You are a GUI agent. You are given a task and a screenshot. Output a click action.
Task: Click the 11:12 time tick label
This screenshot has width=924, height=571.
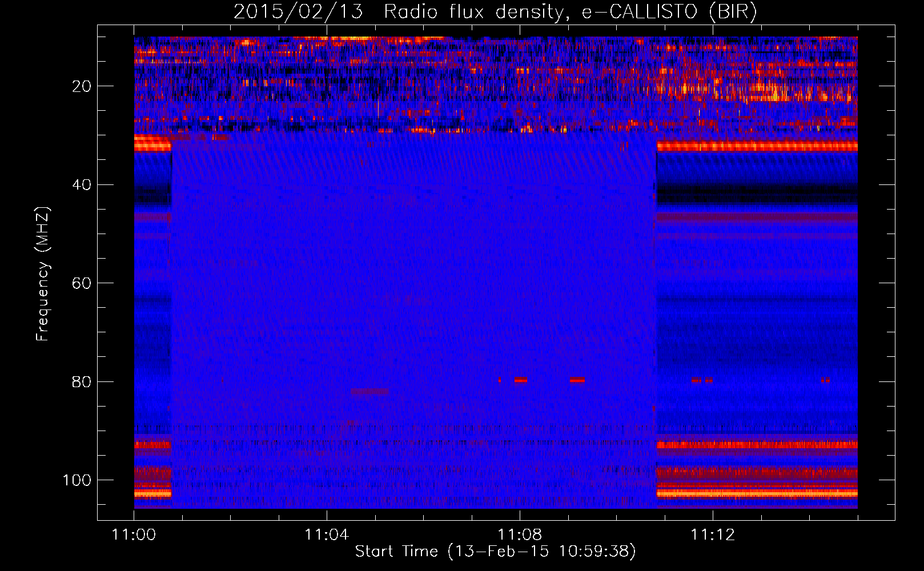click(x=713, y=535)
